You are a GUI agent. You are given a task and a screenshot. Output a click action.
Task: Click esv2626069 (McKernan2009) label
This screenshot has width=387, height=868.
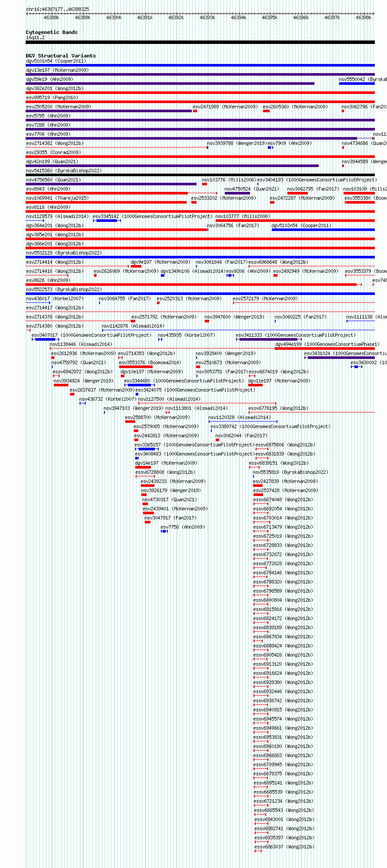point(126,271)
